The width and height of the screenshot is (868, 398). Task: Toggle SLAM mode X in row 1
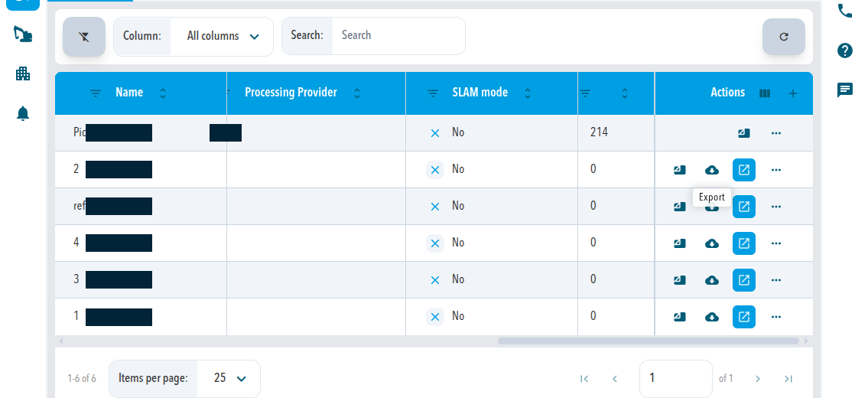pos(435,317)
